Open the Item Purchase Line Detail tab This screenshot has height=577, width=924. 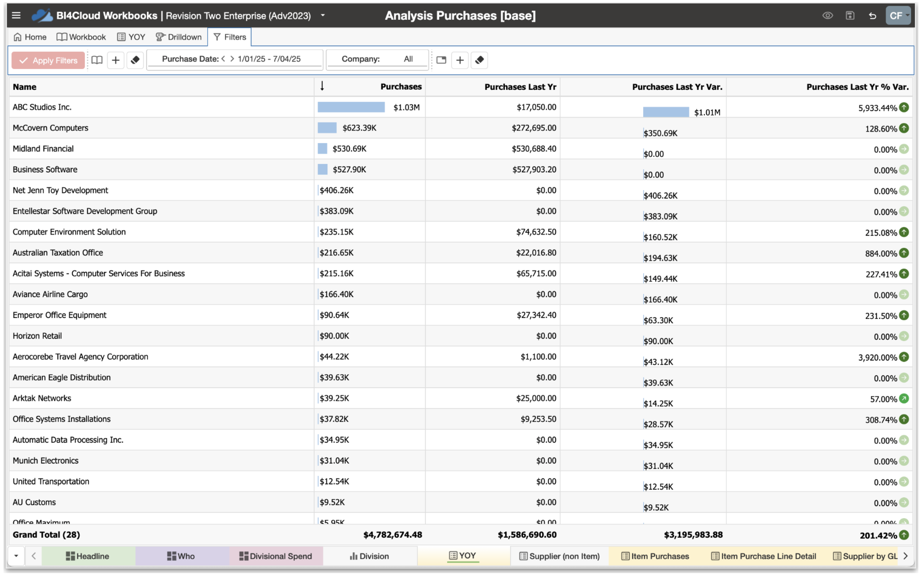(x=764, y=557)
